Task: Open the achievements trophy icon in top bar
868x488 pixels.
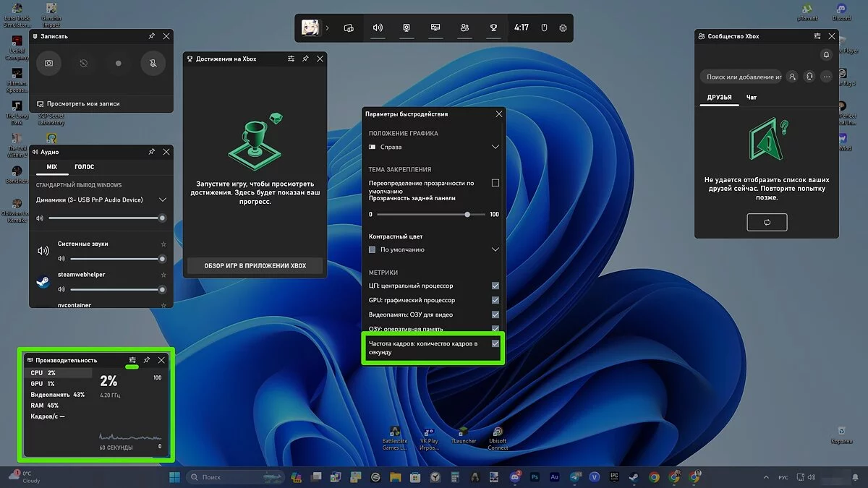Action: click(494, 28)
